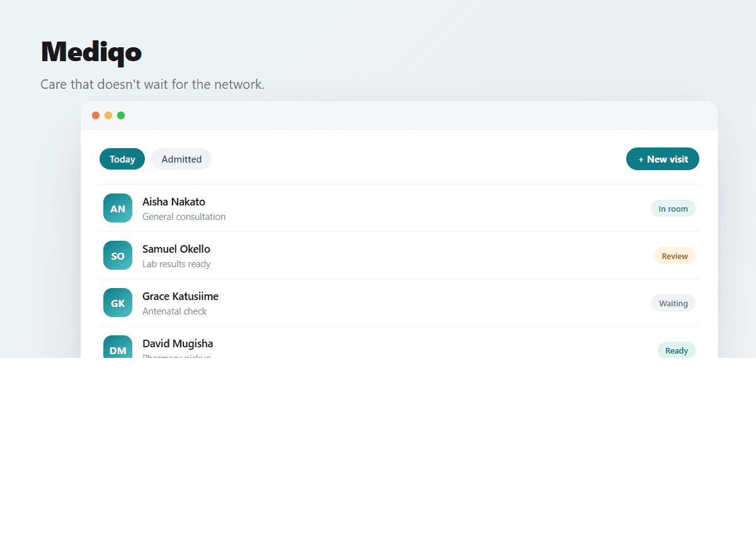Create a new visit with New visit button

point(663,159)
